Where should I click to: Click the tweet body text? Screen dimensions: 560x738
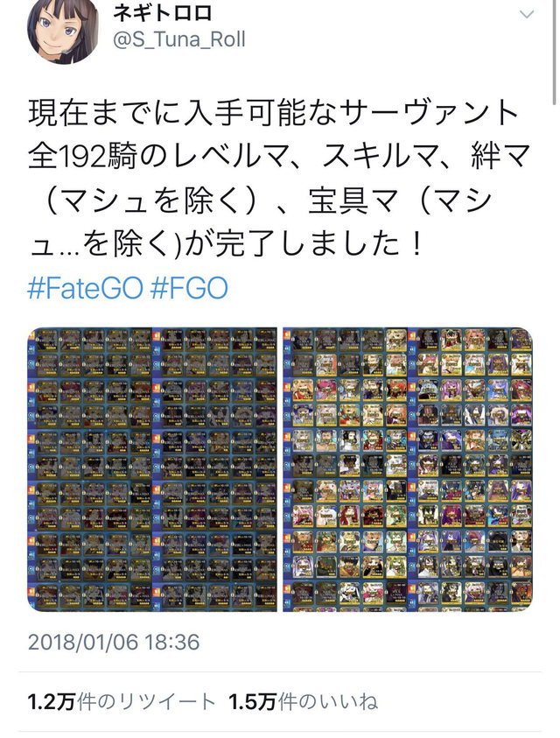277,179
